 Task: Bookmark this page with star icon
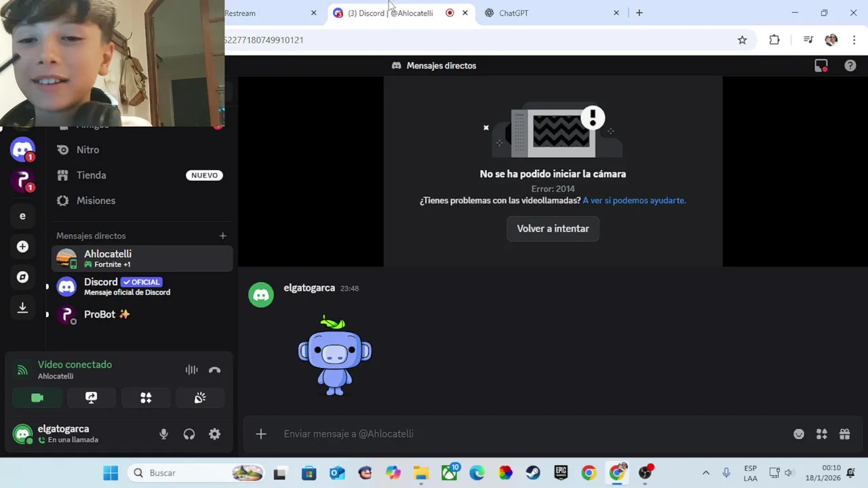pos(742,40)
